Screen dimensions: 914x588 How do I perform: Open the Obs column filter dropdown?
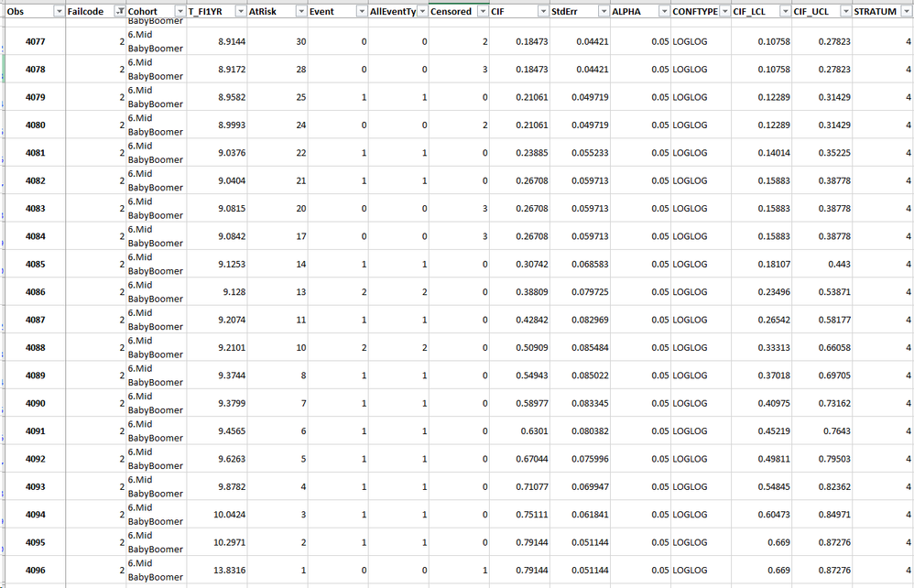tap(59, 11)
